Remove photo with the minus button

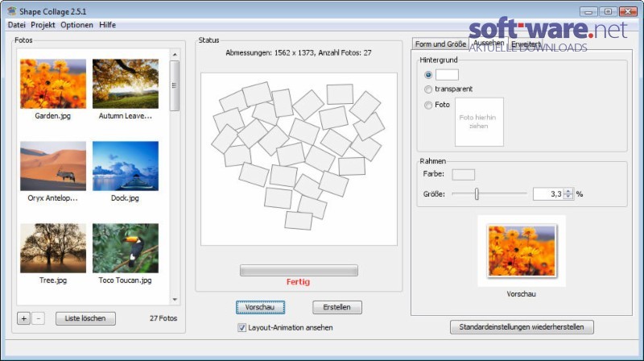coord(38,318)
